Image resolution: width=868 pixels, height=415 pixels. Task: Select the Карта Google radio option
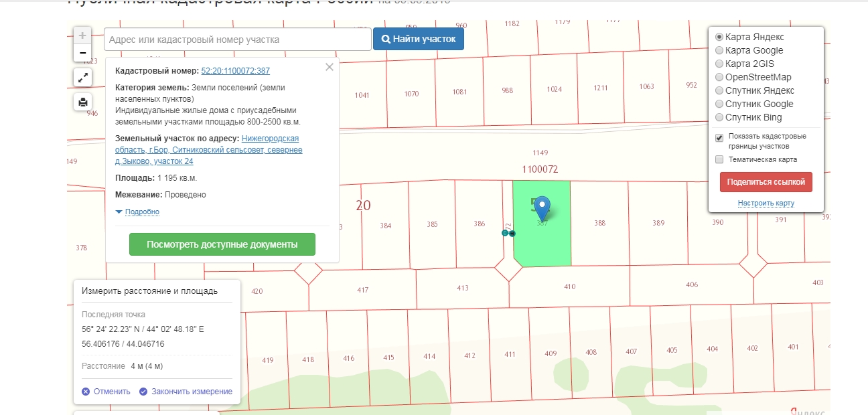719,50
